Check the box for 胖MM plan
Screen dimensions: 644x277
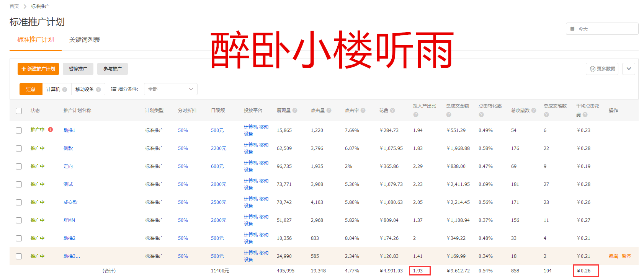pyautogui.click(x=19, y=220)
